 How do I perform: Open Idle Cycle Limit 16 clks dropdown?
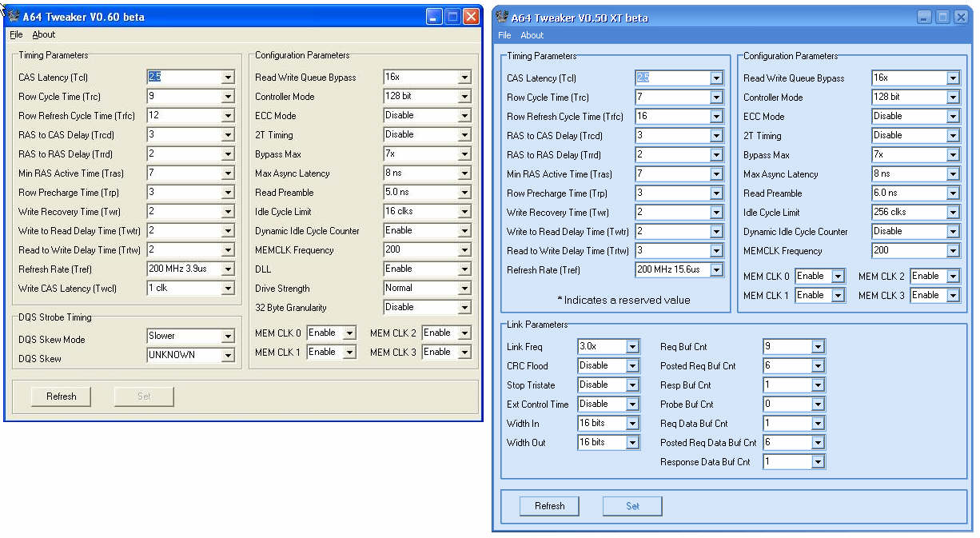tap(464, 212)
